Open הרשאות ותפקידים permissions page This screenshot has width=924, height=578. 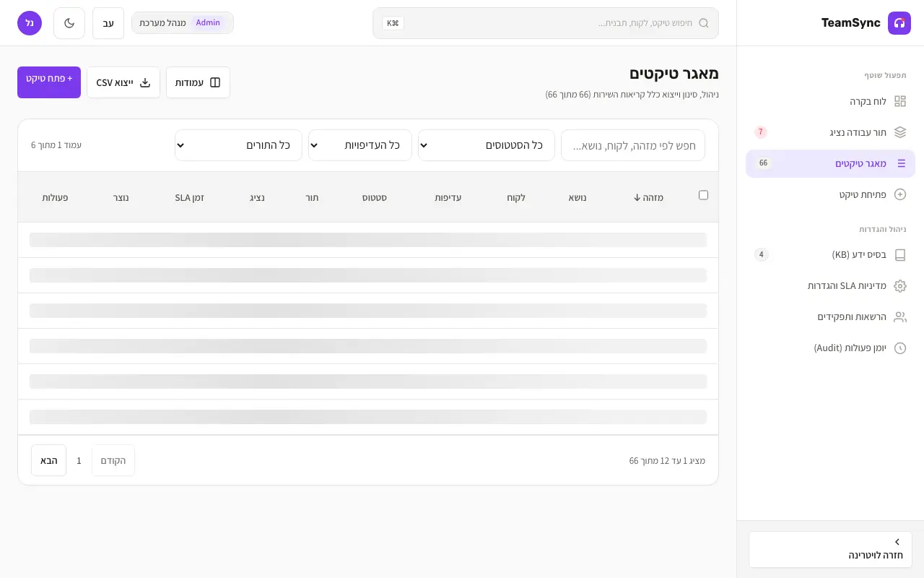[x=830, y=317]
